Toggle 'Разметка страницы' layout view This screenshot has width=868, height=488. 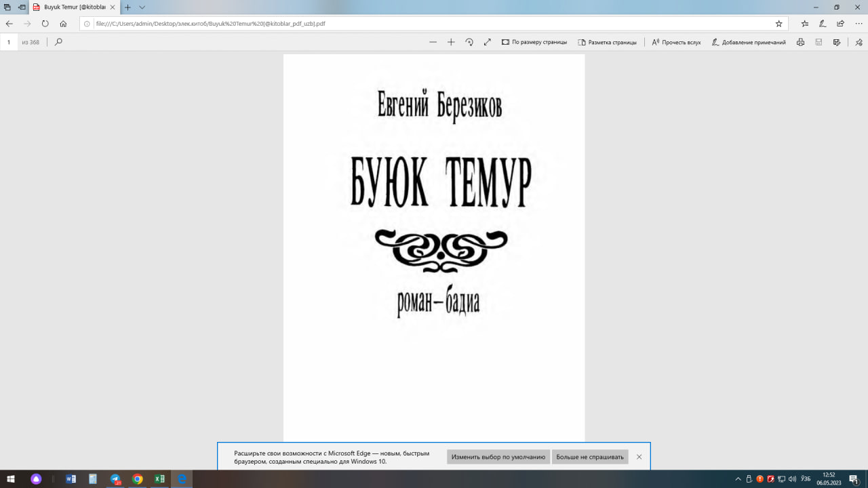(608, 41)
